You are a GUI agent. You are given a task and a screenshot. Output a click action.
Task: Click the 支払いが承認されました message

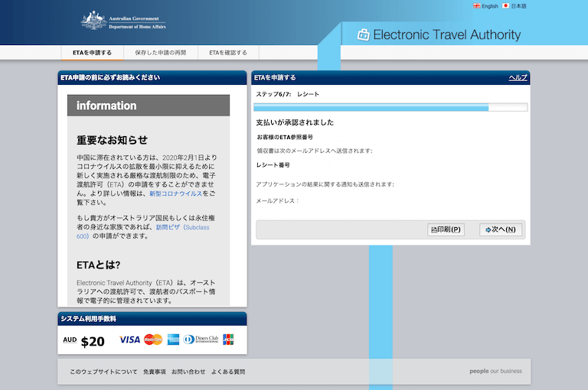(295, 122)
